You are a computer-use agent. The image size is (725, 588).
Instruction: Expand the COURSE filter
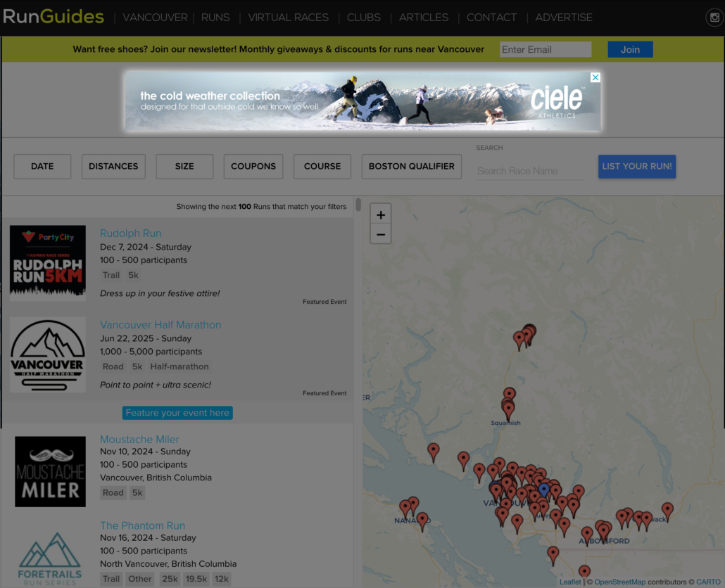(x=322, y=166)
